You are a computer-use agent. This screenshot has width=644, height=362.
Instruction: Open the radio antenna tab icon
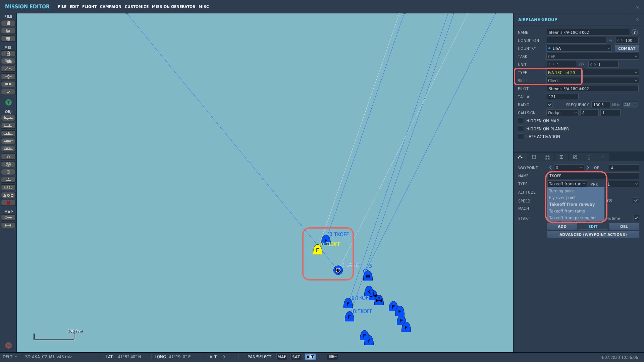tap(589, 157)
